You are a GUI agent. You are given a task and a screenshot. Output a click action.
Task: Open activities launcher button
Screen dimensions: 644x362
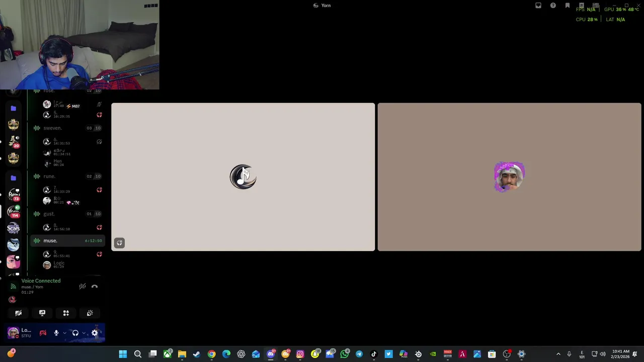66,313
